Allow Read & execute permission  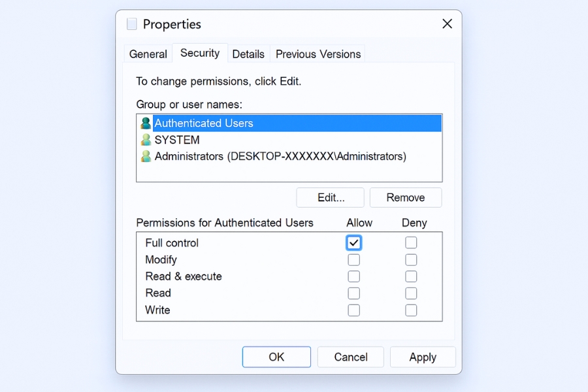(x=353, y=276)
